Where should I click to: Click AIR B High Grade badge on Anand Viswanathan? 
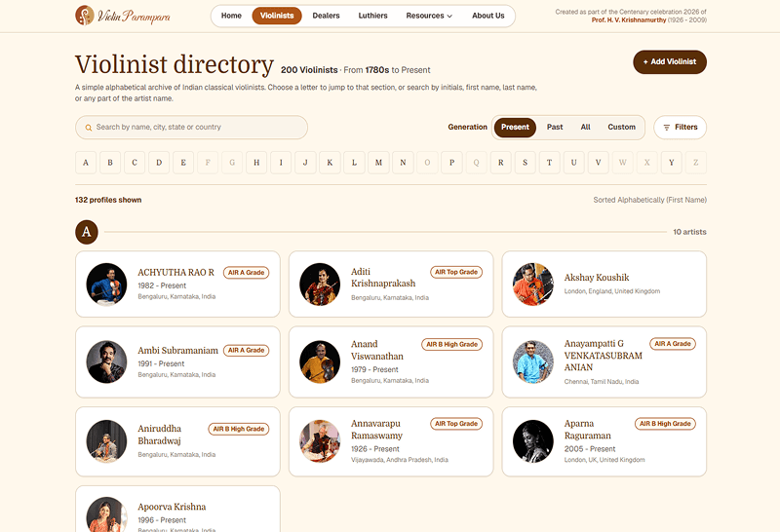[451, 344]
